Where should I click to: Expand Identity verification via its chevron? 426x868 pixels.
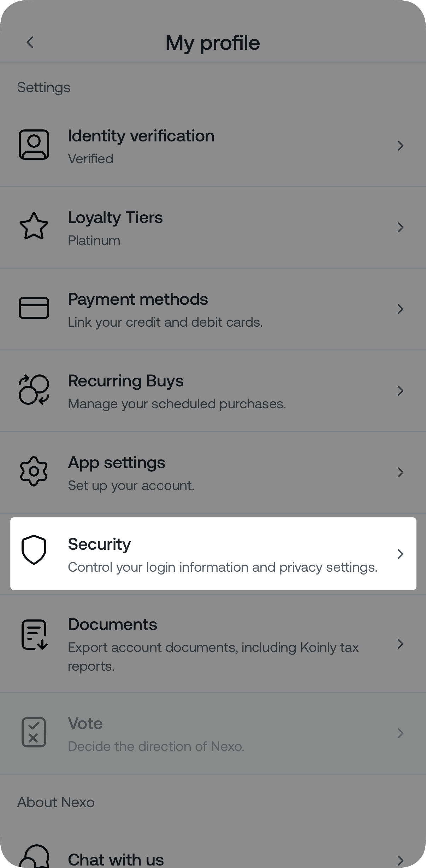pos(400,146)
